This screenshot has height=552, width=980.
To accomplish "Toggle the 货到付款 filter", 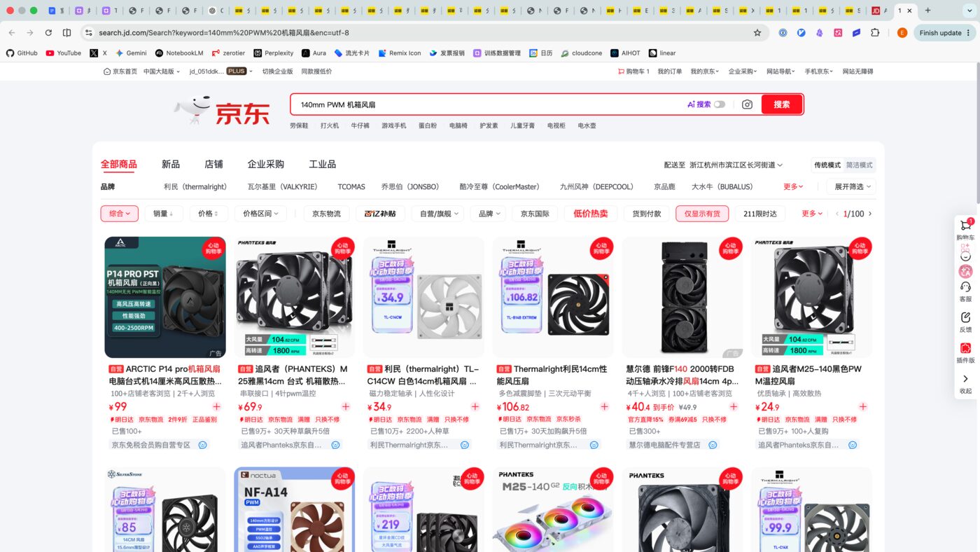I will 646,214.
